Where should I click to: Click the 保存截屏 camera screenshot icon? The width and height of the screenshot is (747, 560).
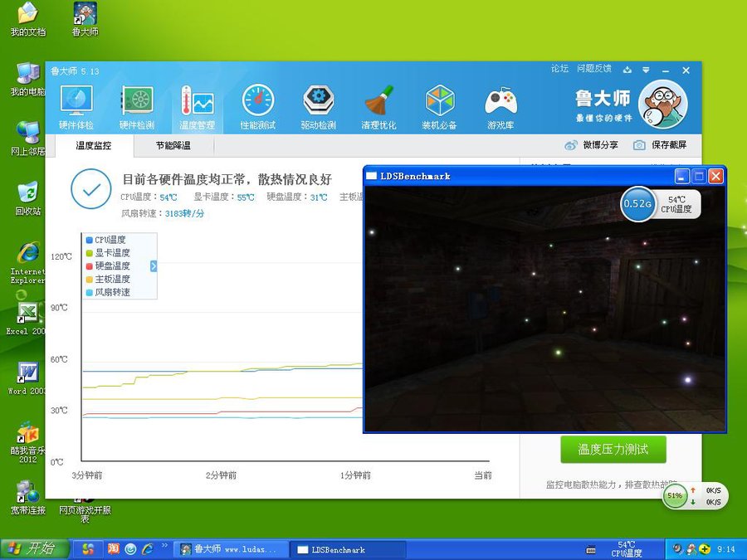coord(639,145)
